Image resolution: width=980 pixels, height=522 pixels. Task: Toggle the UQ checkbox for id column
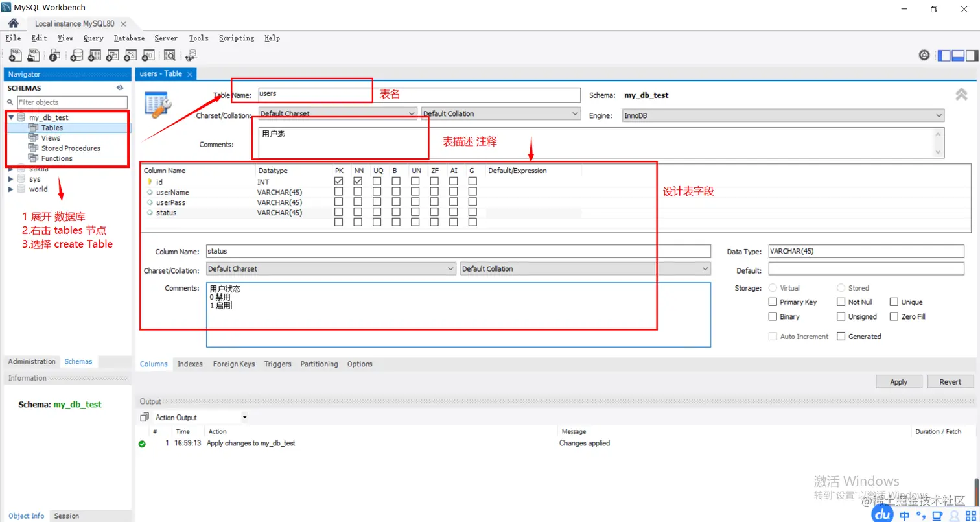pyautogui.click(x=377, y=180)
